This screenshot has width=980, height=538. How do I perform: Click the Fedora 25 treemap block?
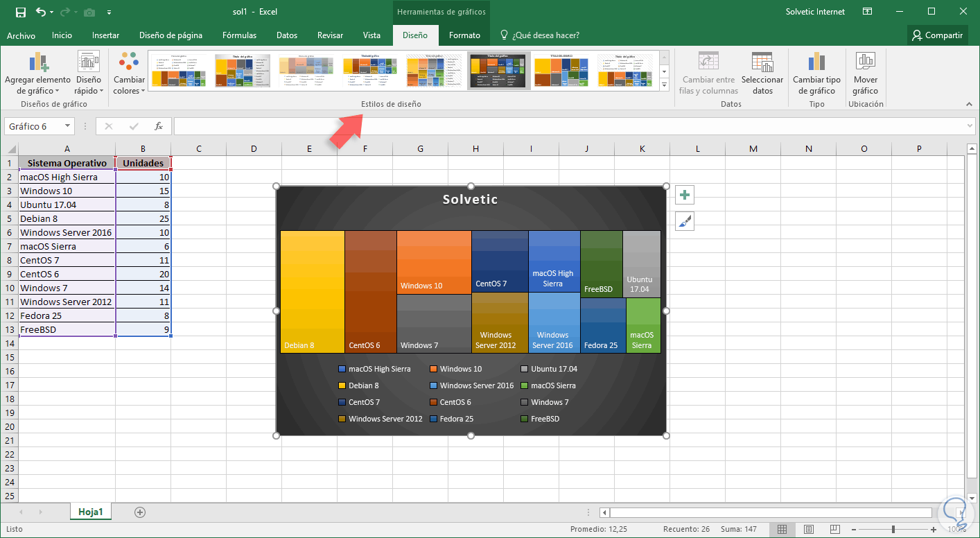[x=603, y=326]
